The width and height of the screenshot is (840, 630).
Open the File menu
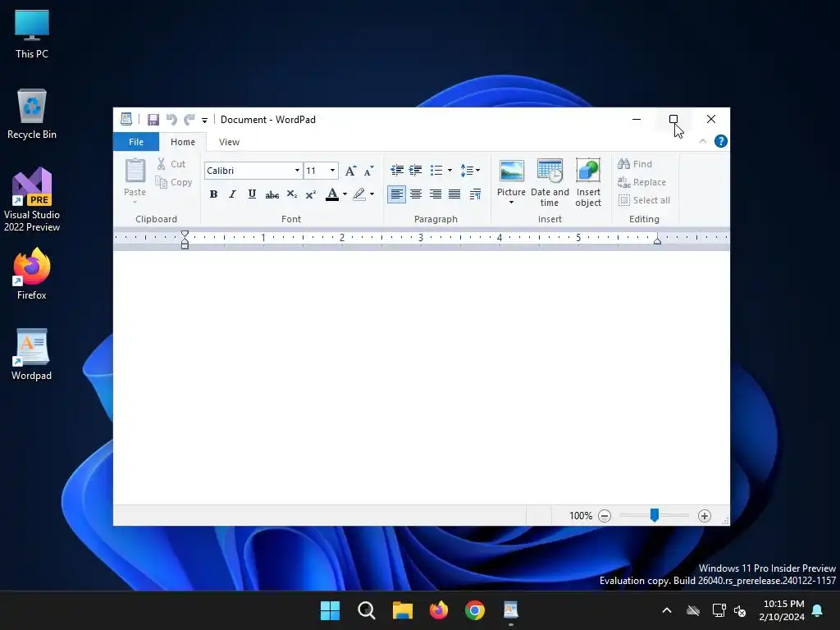136,142
